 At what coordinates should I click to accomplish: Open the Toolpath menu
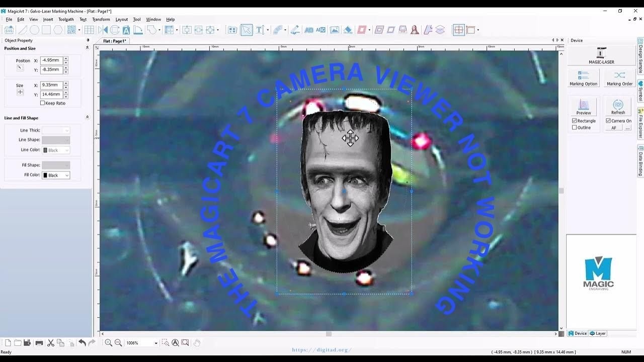[66, 20]
